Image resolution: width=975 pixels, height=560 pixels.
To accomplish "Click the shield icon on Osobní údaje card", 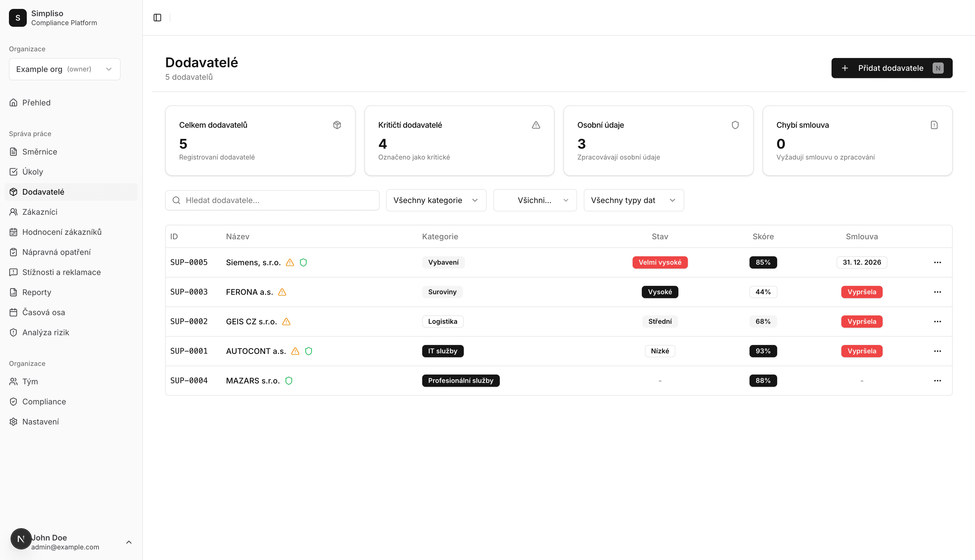I will 735,125.
